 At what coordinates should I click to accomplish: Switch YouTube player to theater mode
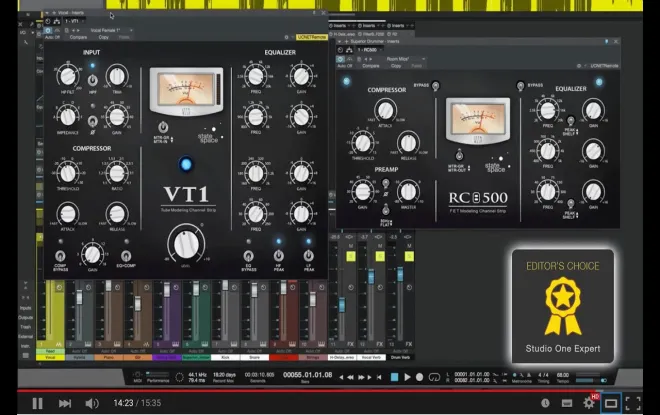click(611, 403)
